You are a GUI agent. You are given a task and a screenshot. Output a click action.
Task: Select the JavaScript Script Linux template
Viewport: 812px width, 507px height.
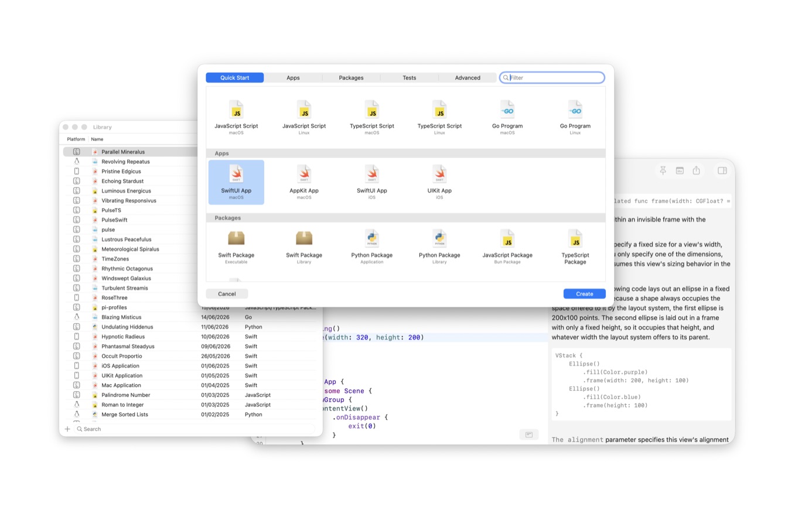[x=304, y=118]
